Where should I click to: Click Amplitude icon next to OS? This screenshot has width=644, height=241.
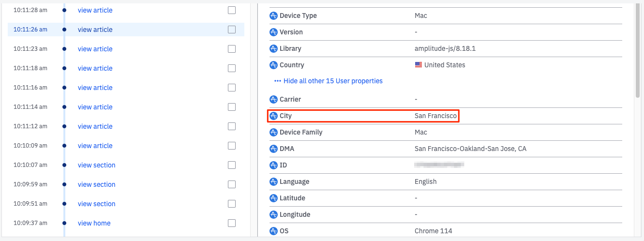[x=274, y=231]
